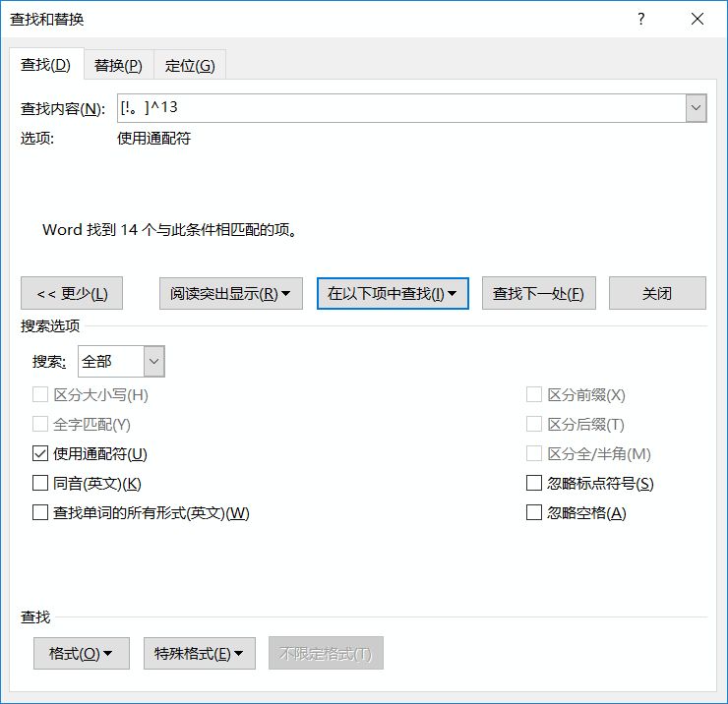Close the 查找和替换 dialog with X

[698, 19]
